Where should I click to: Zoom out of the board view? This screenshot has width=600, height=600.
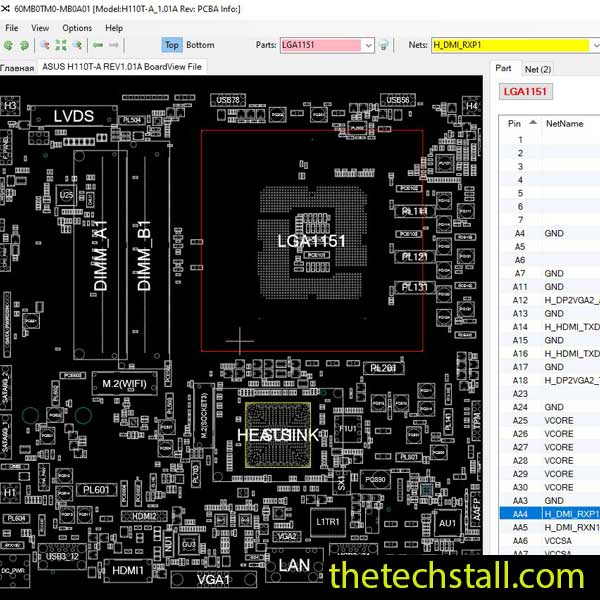[x=45, y=46]
